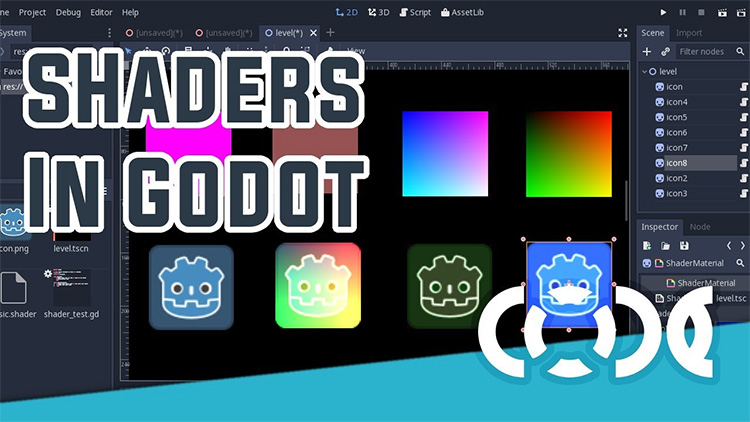Open the Project menu
The width and height of the screenshot is (750, 422).
(32, 12)
